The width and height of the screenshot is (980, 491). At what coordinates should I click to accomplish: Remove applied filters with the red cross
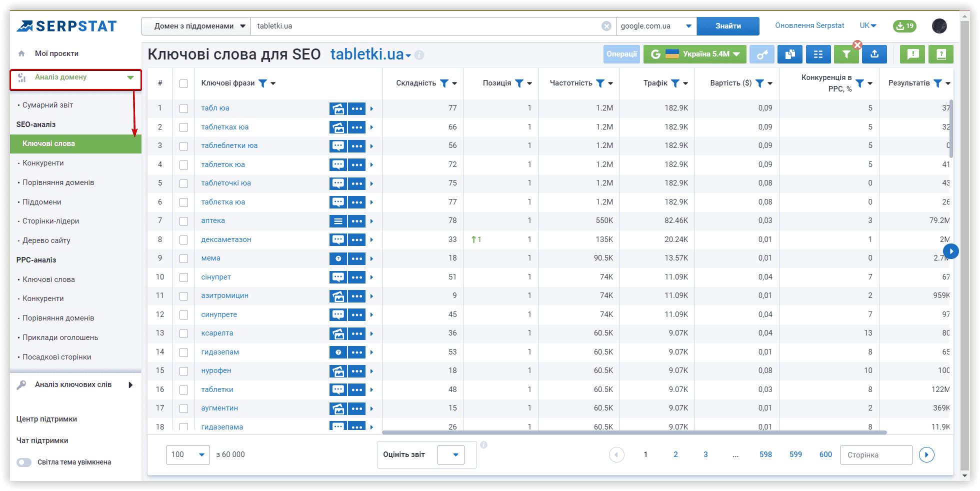point(857,45)
